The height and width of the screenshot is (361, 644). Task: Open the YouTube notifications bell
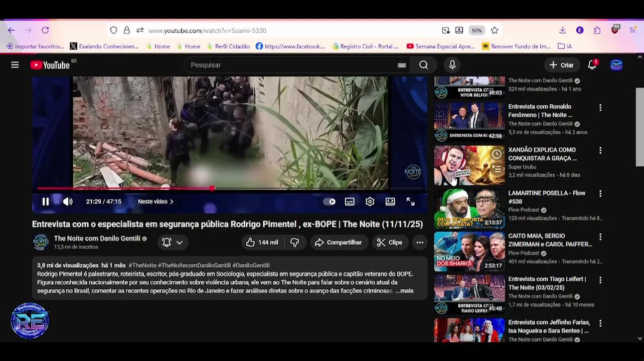[x=592, y=65]
